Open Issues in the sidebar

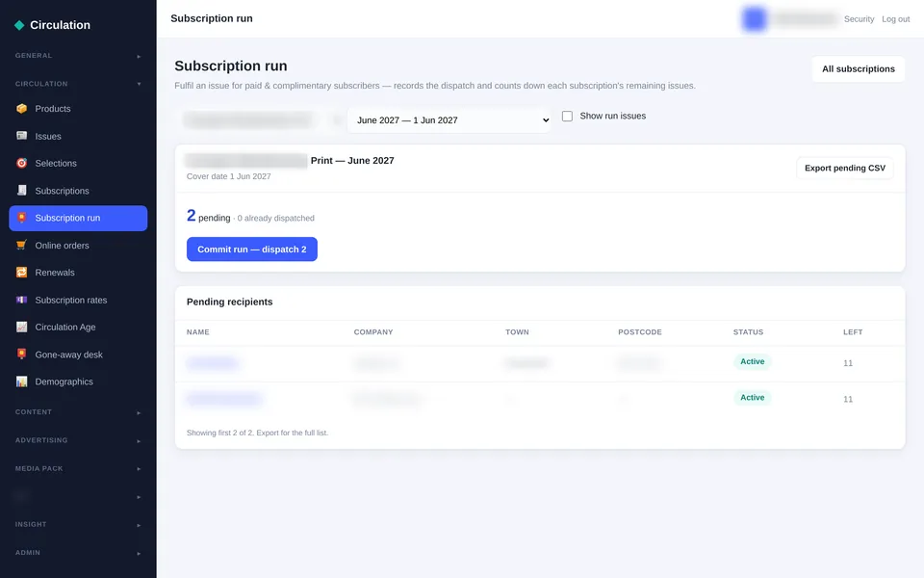78,136
